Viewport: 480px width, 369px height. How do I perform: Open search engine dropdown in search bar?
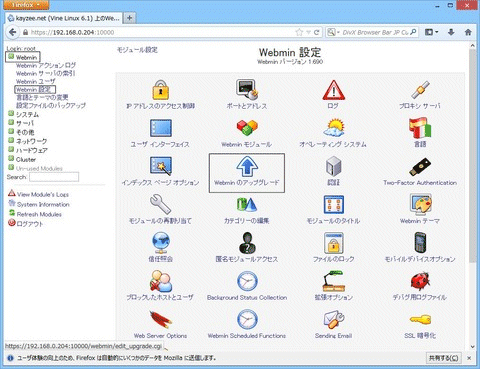333,32
